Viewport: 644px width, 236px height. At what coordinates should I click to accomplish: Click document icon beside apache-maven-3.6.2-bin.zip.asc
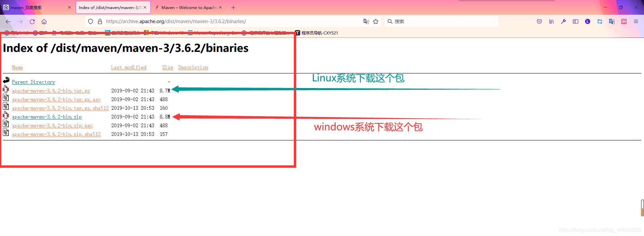coord(6,124)
